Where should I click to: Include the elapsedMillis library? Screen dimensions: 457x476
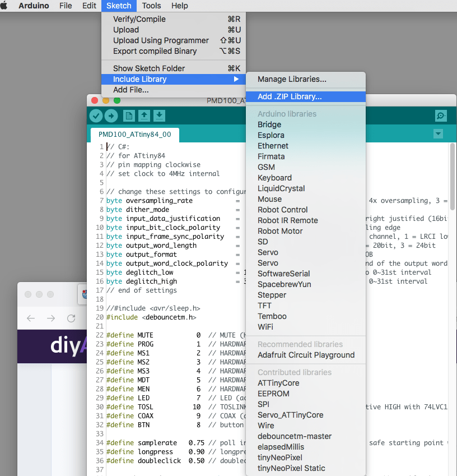(306, 447)
